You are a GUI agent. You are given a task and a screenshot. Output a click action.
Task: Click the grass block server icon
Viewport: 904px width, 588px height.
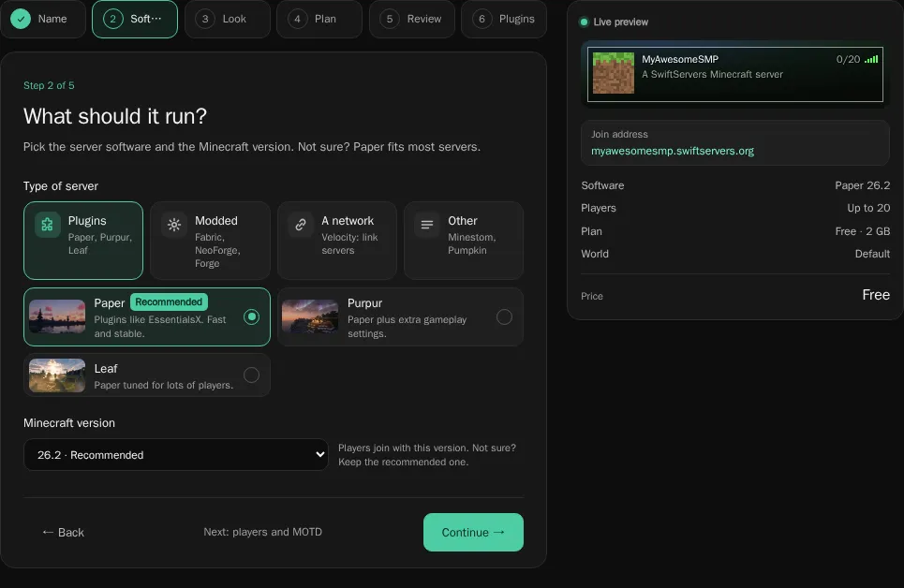[x=614, y=73]
